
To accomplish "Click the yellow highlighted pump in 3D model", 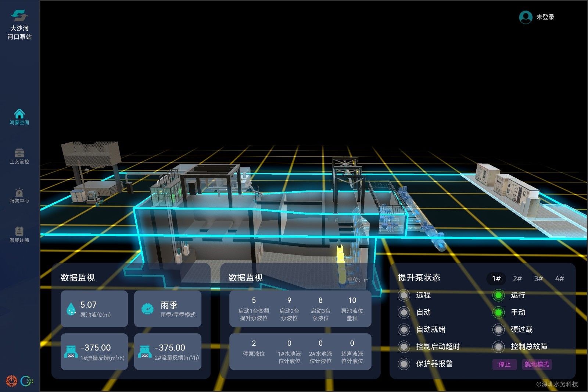I will (340, 254).
